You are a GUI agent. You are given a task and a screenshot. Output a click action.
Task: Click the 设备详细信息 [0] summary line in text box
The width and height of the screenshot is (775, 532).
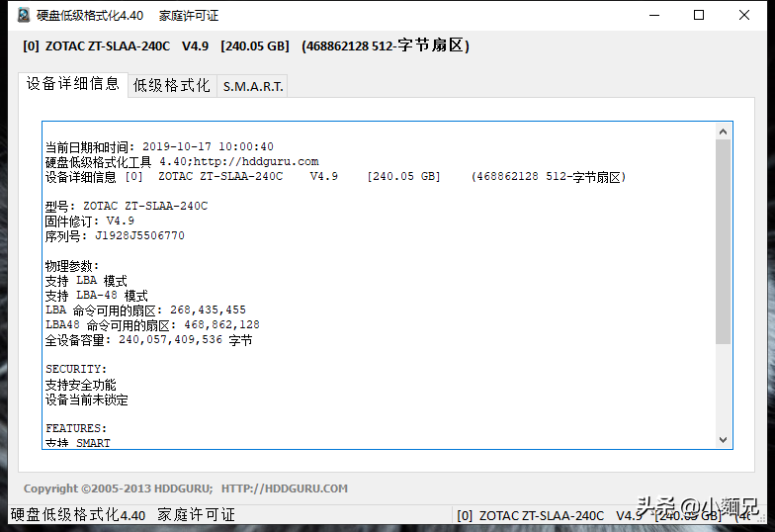(x=336, y=177)
